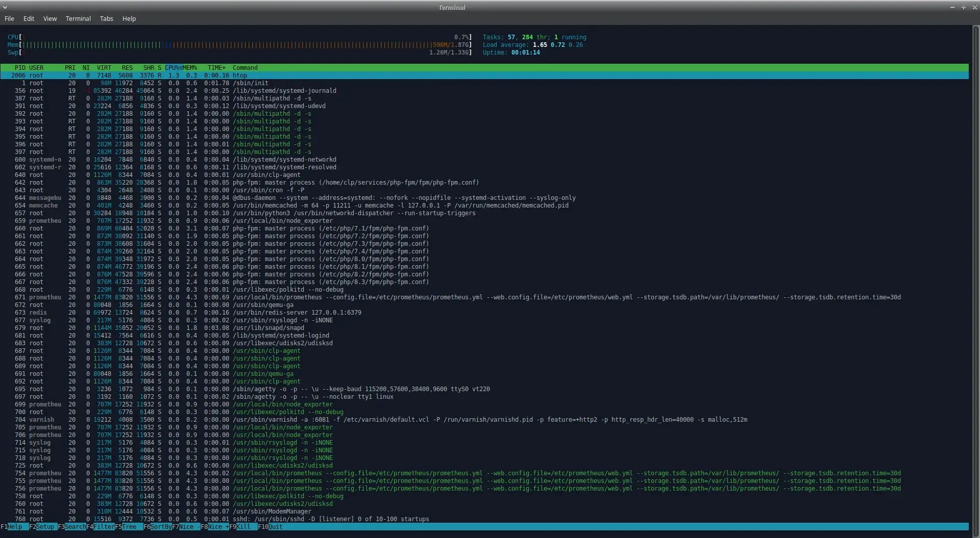Open the Terminal menu
Image resolution: width=980 pixels, height=538 pixels.
point(78,18)
